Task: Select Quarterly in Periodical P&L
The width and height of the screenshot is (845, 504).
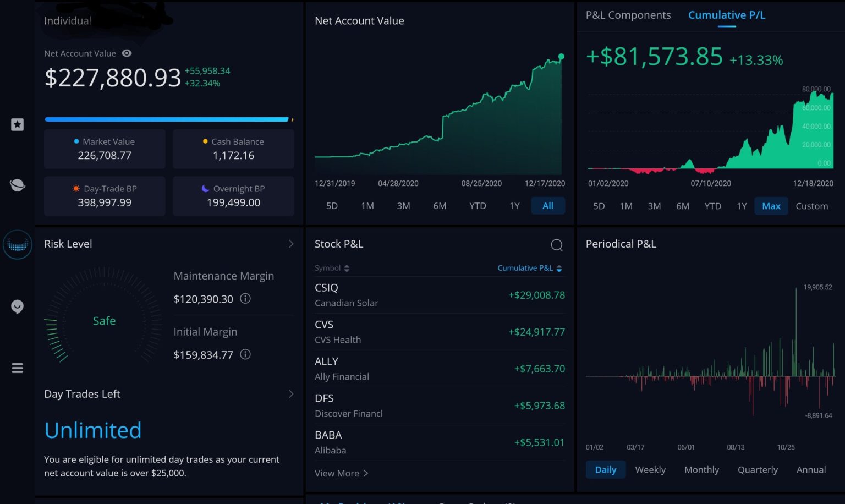Action: pos(758,469)
